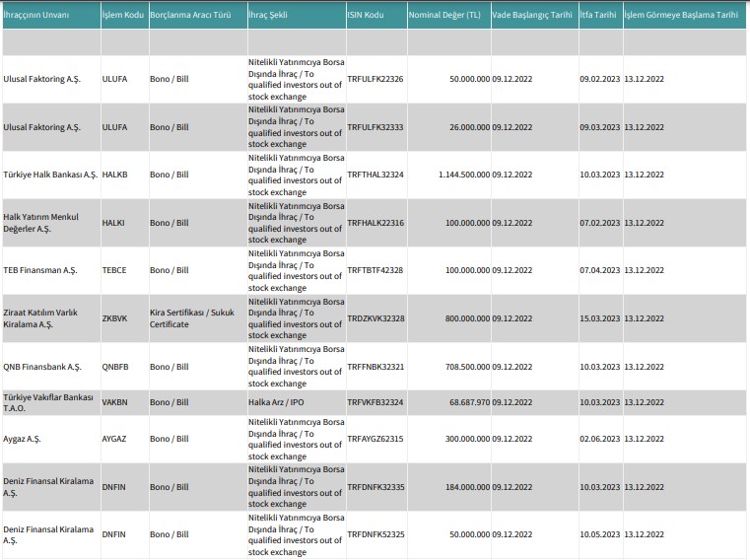Select ISIN code TRFDNFK52325
The image size is (750, 560).
[x=375, y=534]
